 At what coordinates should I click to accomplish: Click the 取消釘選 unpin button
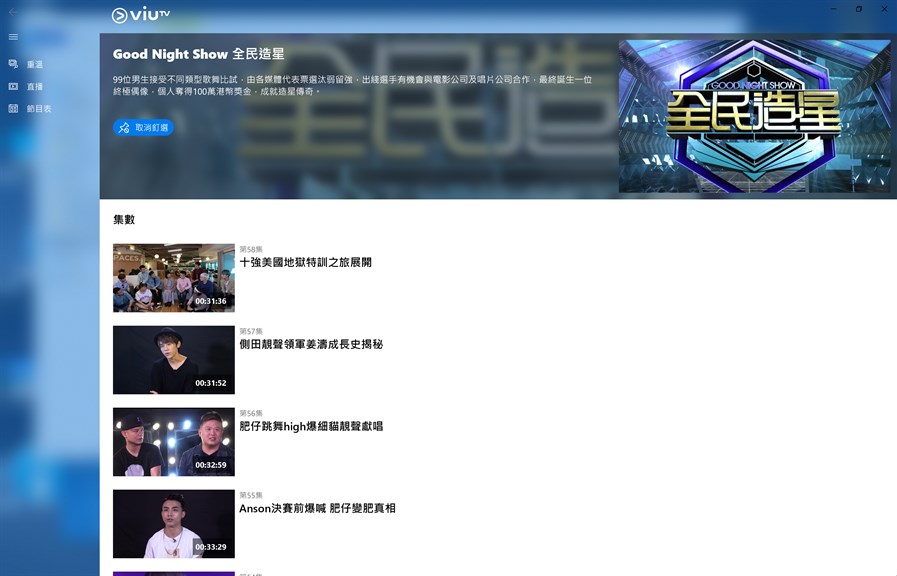(143, 128)
